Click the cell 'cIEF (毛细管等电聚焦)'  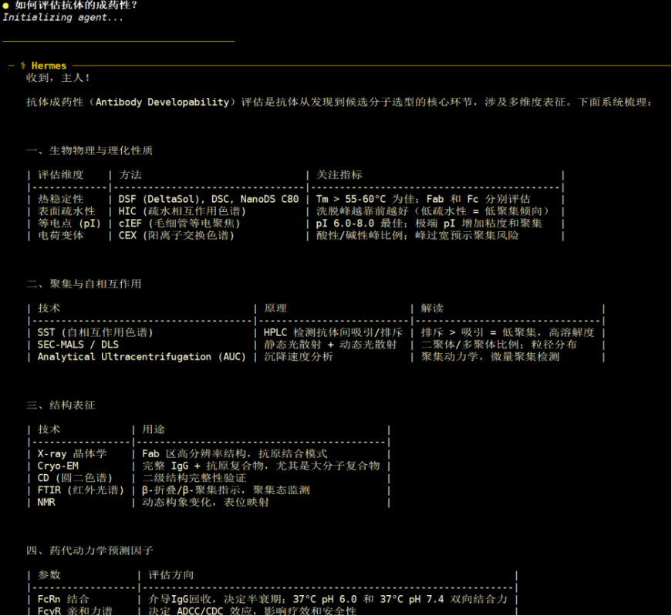(x=180, y=224)
